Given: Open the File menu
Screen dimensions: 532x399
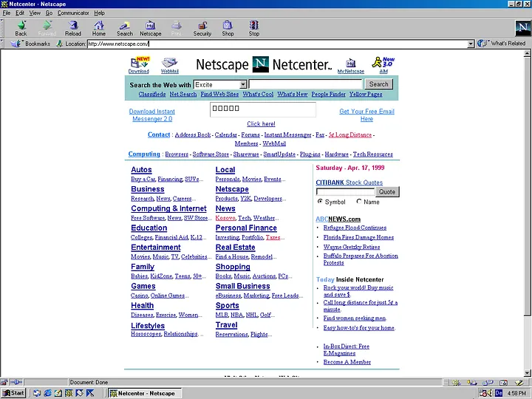Looking at the screenshot, I should click(7, 13).
